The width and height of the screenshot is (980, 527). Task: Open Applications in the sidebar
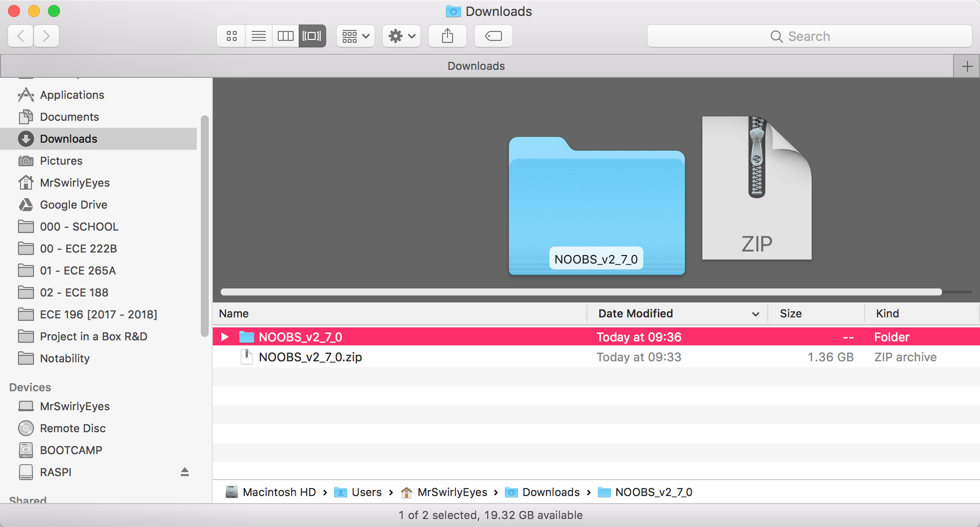click(x=72, y=95)
